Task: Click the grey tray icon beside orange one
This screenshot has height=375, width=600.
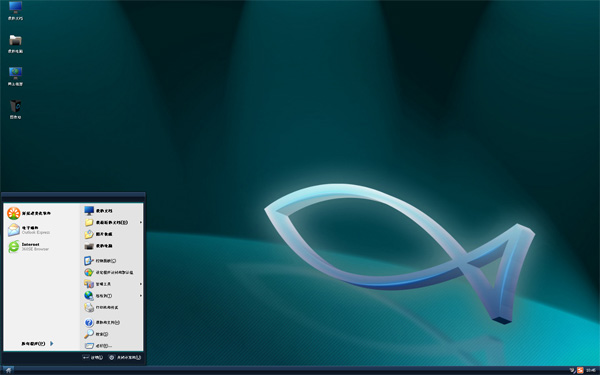Action: (x=573, y=370)
